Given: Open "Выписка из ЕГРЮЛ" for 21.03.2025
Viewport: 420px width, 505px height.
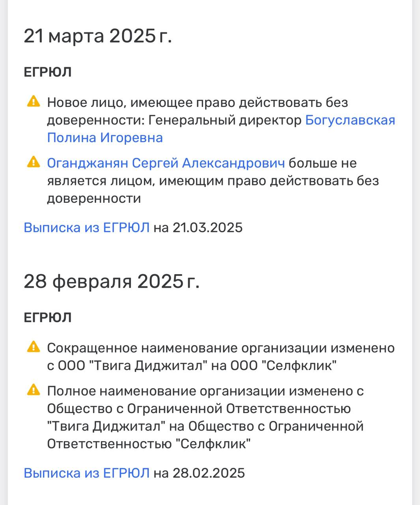Looking at the screenshot, I should (x=86, y=228).
